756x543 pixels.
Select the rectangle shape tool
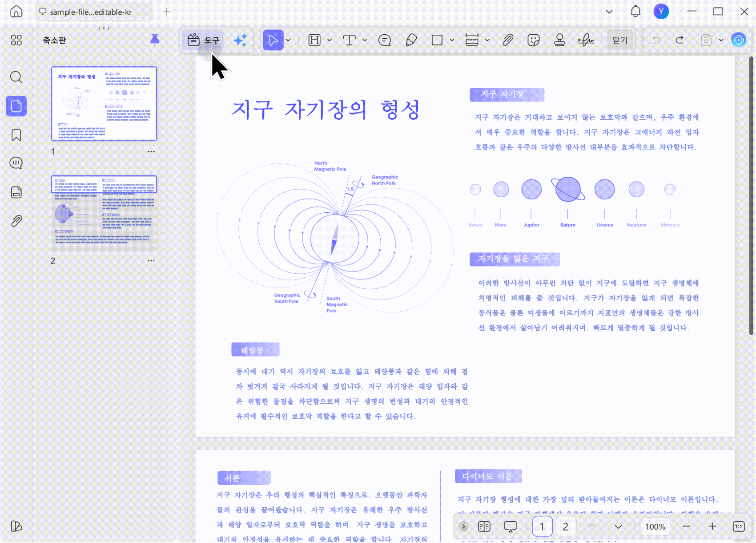coord(437,41)
